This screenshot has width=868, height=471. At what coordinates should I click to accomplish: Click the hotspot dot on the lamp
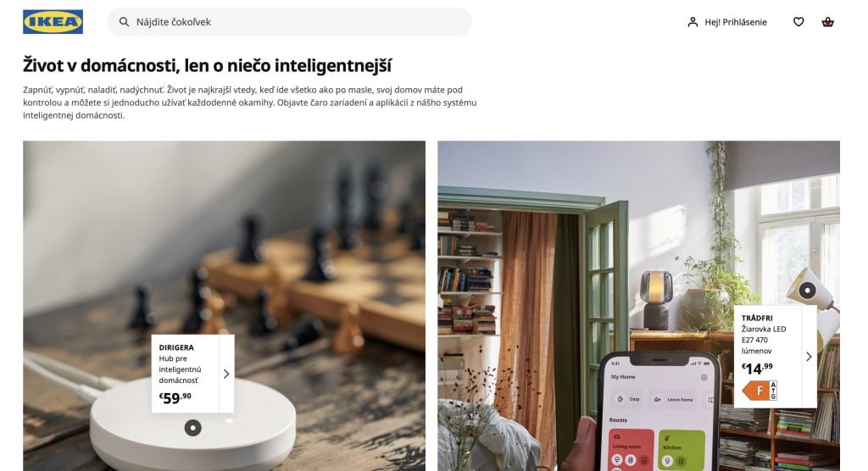tap(807, 290)
